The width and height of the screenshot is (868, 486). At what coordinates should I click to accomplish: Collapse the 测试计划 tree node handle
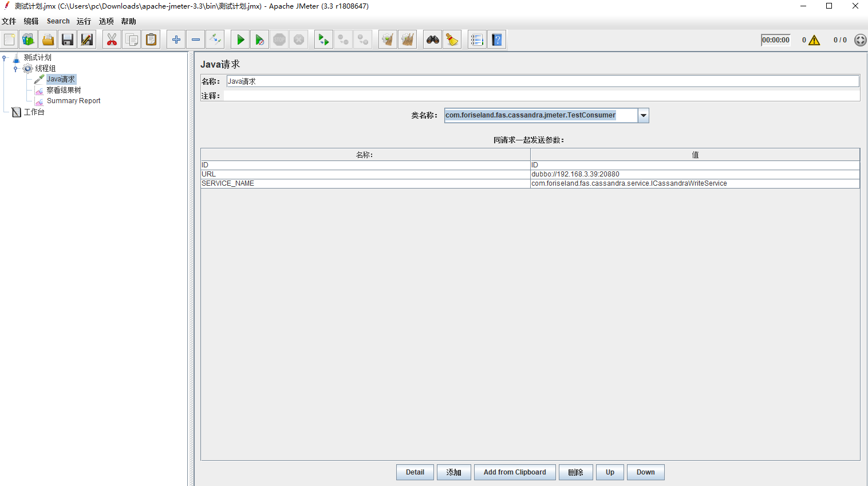pyautogui.click(x=5, y=57)
